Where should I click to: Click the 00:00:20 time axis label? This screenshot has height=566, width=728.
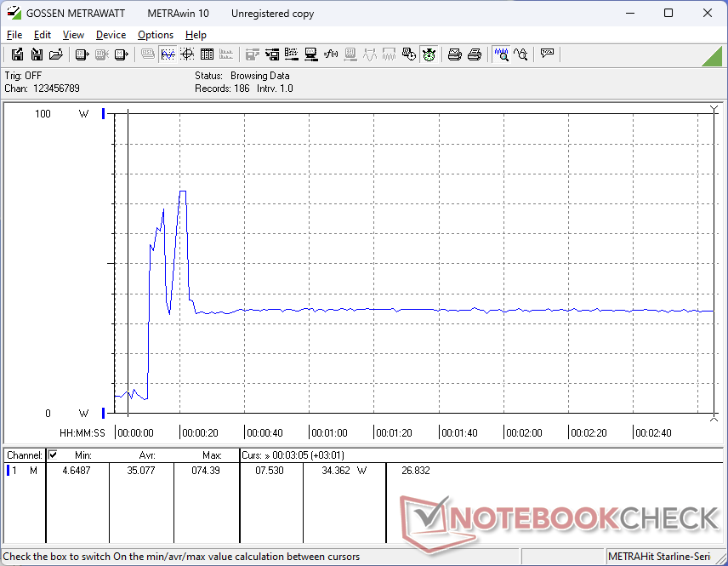tap(200, 432)
